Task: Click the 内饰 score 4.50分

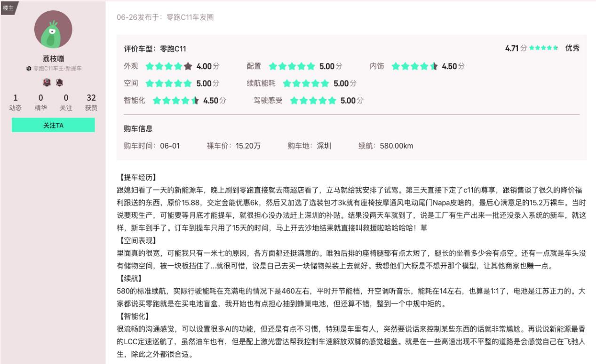Action: pos(453,66)
